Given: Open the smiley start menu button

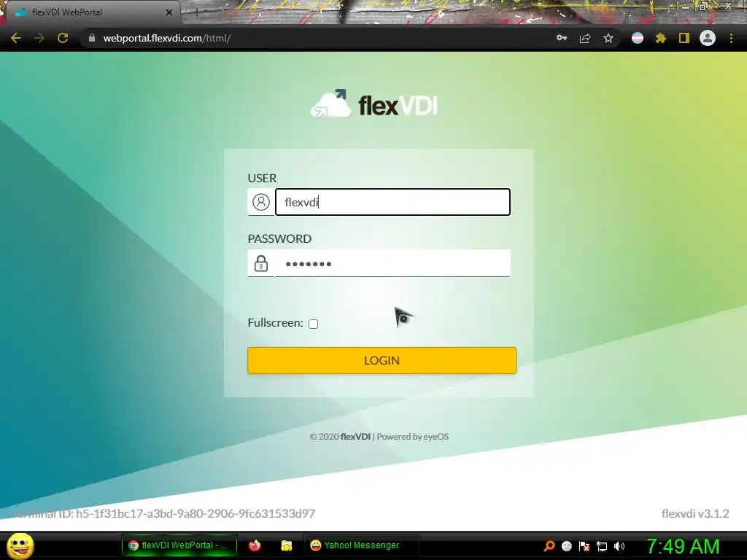Looking at the screenshot, I should point(20,545).
